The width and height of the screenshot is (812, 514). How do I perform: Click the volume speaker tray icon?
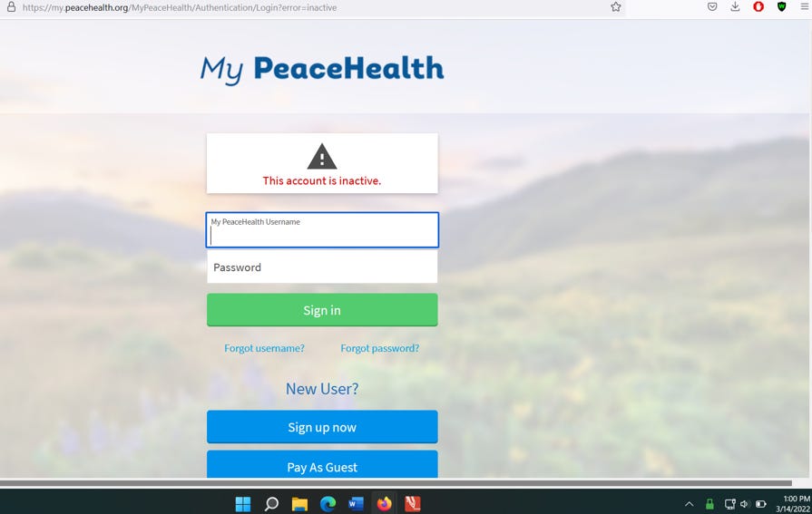point(745,504)
